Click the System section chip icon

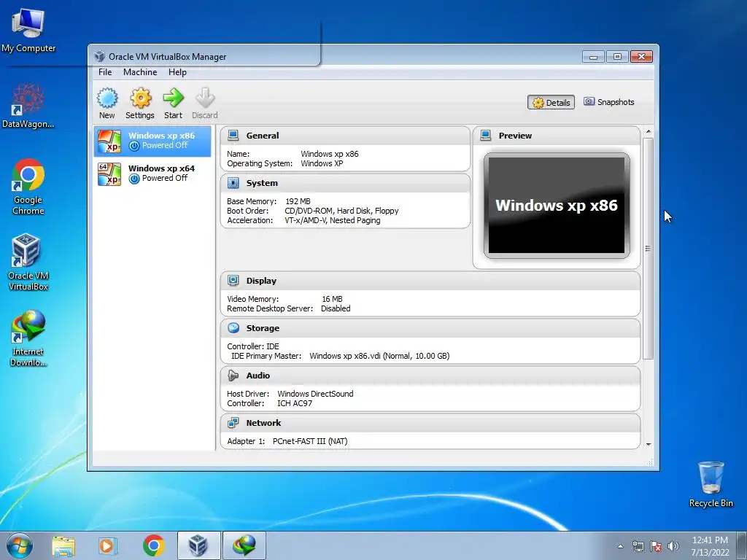(233, 183)
